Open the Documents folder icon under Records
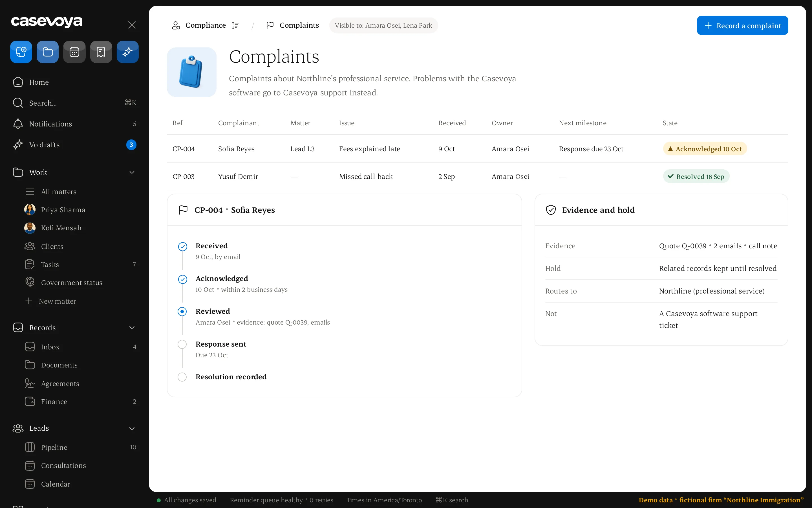This screenshot has width=812, height=508. (30, 365)
